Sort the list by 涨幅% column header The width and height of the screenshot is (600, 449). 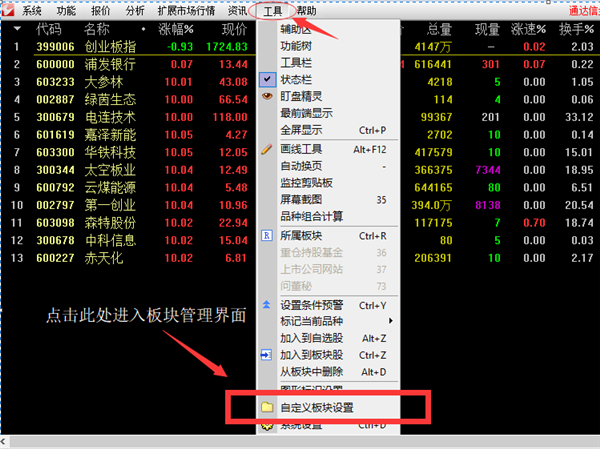(177, 29)
